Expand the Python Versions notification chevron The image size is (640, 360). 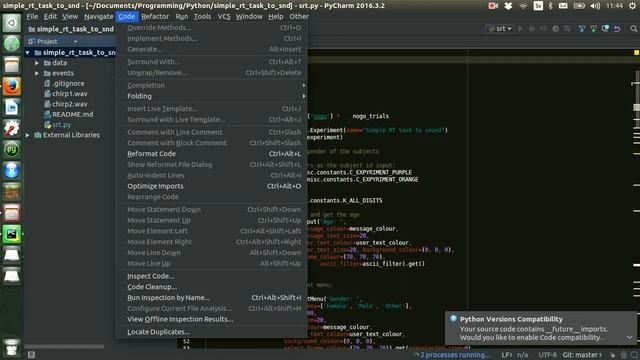tap(629, 338)
